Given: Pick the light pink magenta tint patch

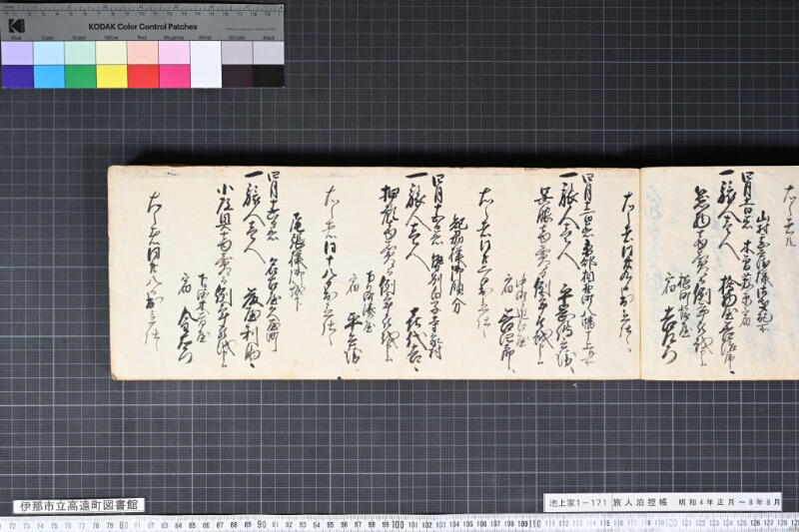Looking at the screenshot, I should point(175,53).
